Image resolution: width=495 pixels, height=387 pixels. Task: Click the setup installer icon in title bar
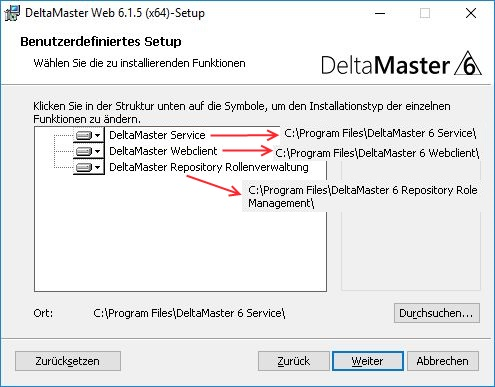coord(12,13)
